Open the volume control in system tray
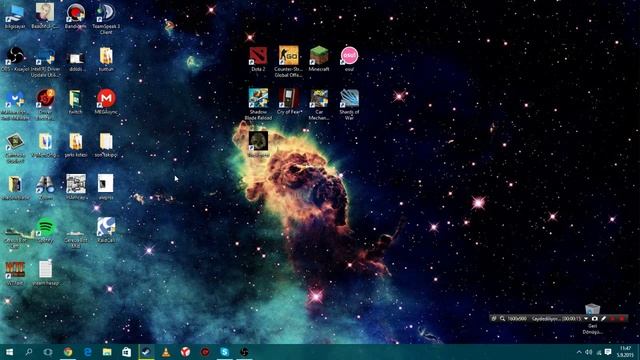 coord(589,352)
